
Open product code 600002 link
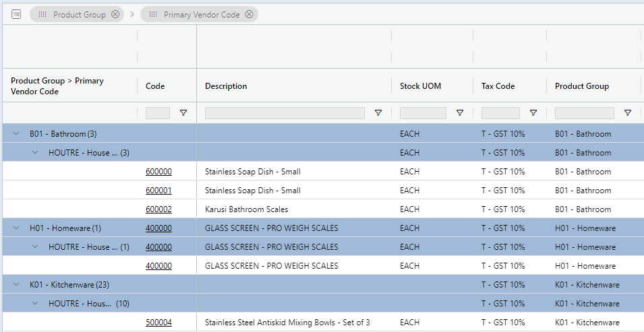[x=158, y=209]
